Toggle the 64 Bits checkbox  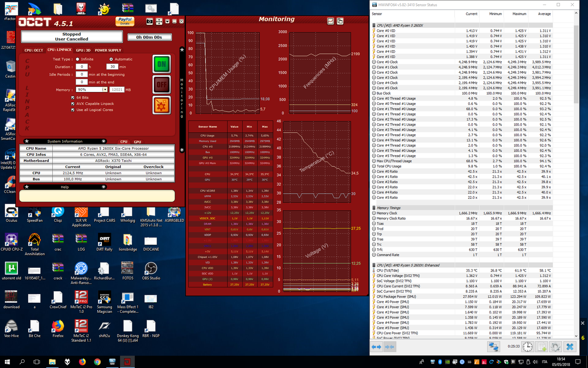coord(73,98)
